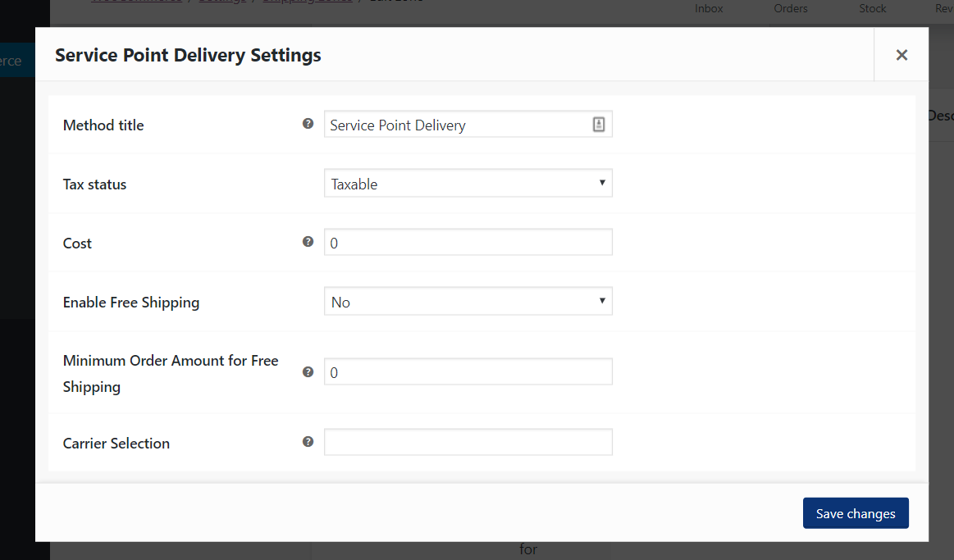The width and height of the screenshot is (954, 560).
Task: Click the Minimum Order Amount for Free Shipping label
Action: [171, 373]
